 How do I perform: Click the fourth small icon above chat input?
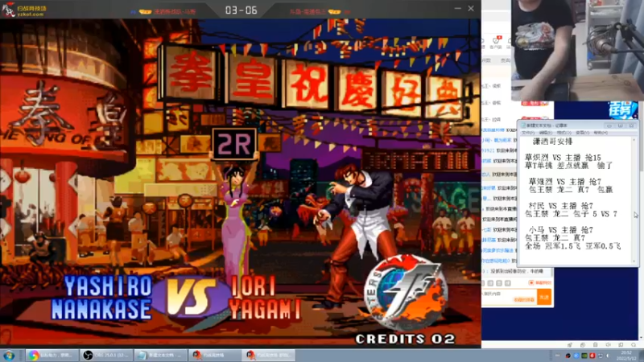click(508, 283)
